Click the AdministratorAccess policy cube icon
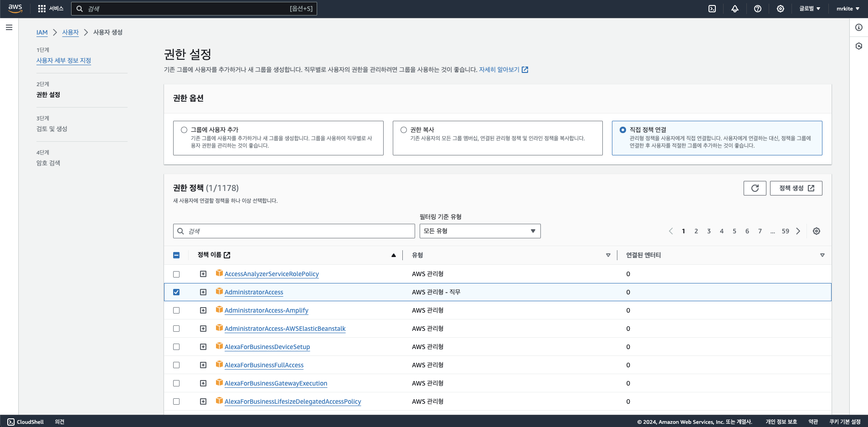Screen dimensions: 868x427 coord(219,291)
